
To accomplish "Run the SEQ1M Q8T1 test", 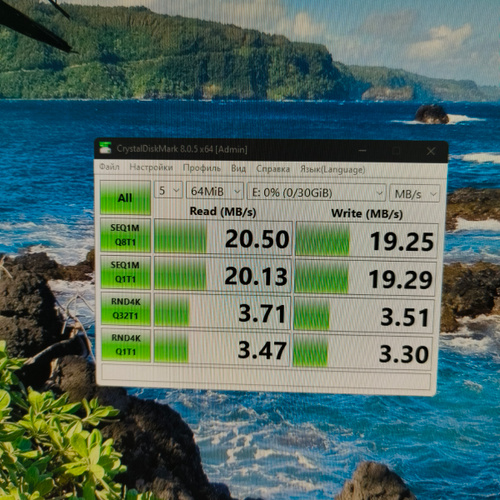I will 125,235.
